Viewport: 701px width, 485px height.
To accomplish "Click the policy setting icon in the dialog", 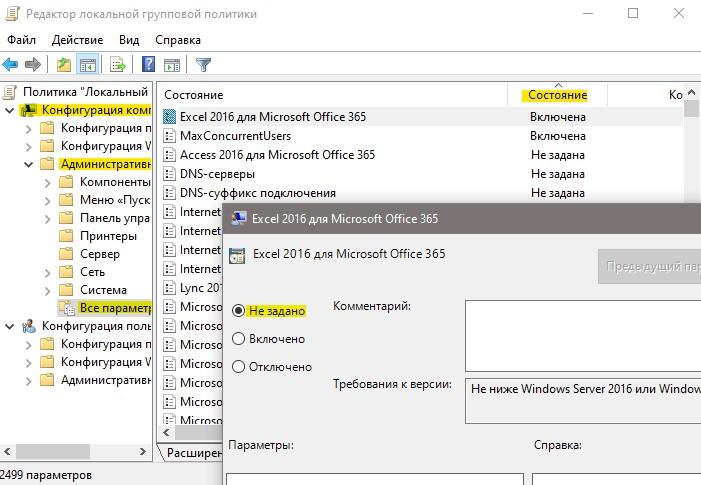I will click(237, 256).
